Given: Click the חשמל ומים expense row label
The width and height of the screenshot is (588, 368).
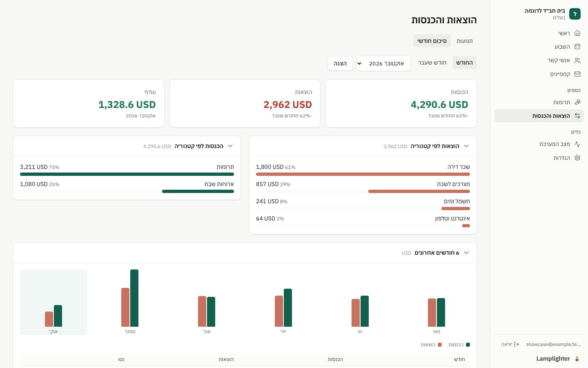Looking at the screenshot, I should click(x=457, y=201).
